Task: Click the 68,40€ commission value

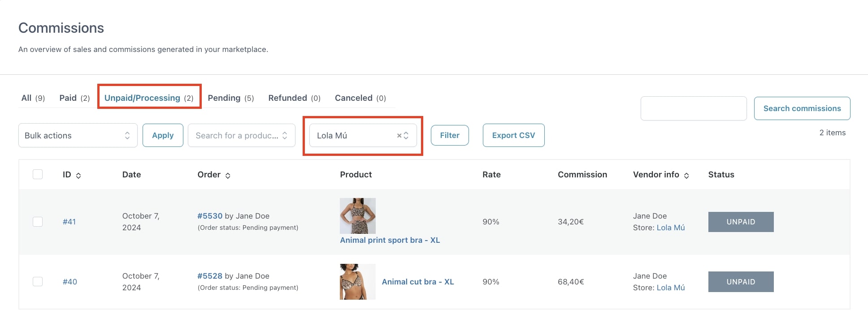Action: [x=571, y=282]
